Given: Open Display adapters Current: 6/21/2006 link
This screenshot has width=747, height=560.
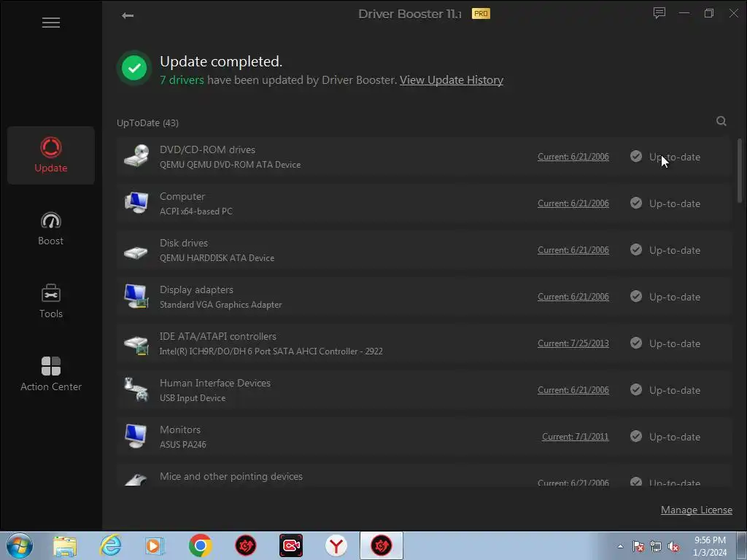Looking at the screenshot, I should (573, 297).
